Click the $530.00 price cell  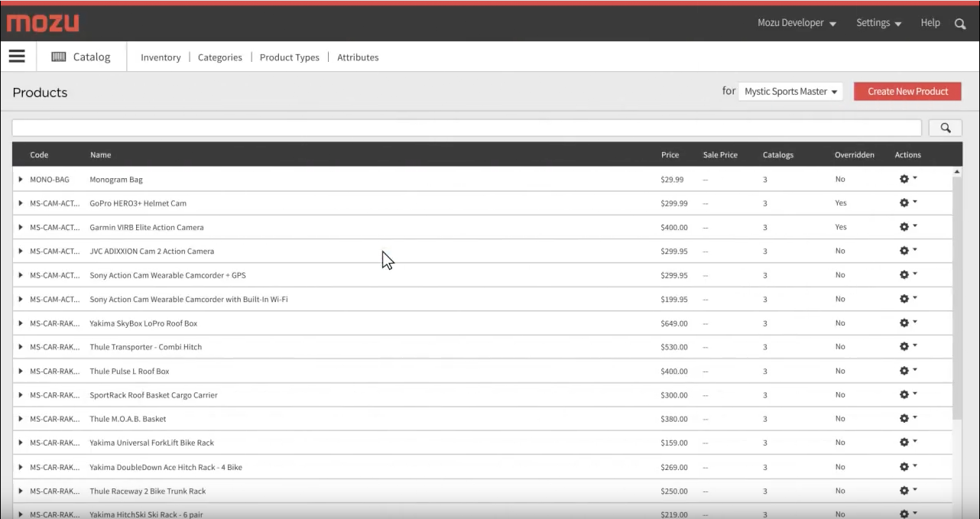(x=674, y=347)
